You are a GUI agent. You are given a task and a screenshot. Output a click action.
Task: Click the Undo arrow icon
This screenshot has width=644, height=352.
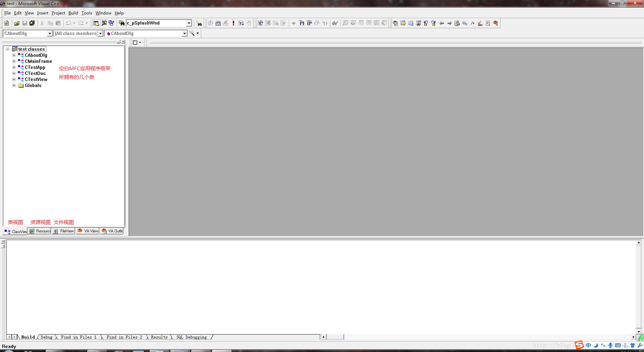click(x=68, y=23)
